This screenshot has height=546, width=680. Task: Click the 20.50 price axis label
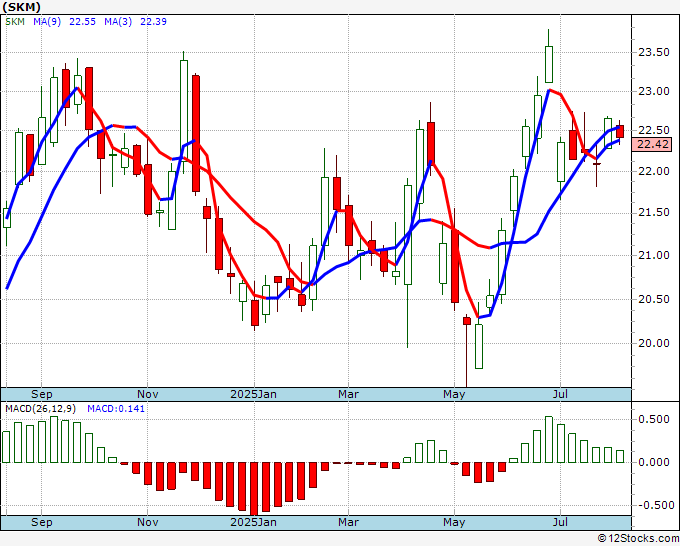pos(654,299)
